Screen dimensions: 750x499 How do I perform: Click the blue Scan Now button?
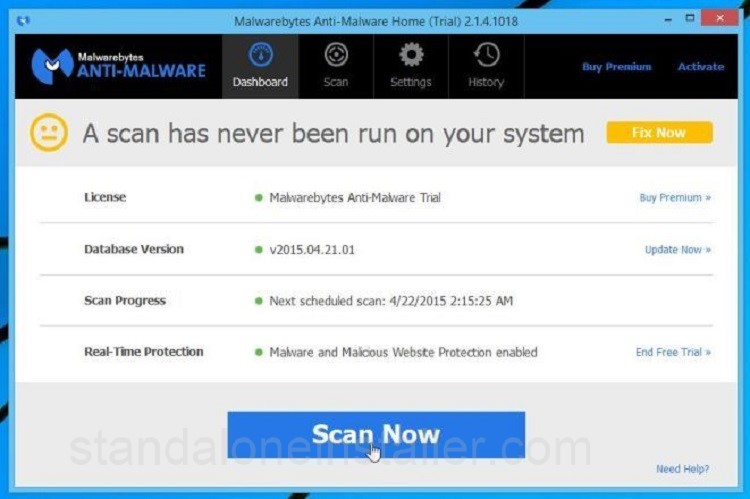pos(376,434)
